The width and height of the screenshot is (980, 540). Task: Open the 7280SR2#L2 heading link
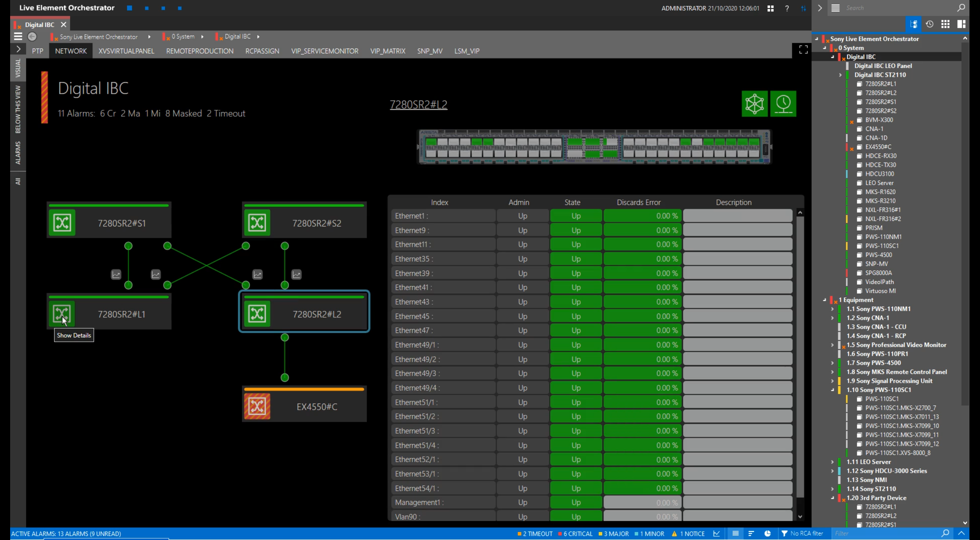[418, 104]
